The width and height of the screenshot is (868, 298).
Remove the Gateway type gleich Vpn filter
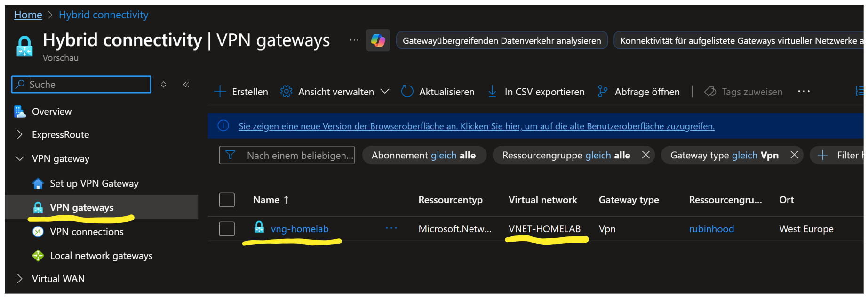point(794,155)
